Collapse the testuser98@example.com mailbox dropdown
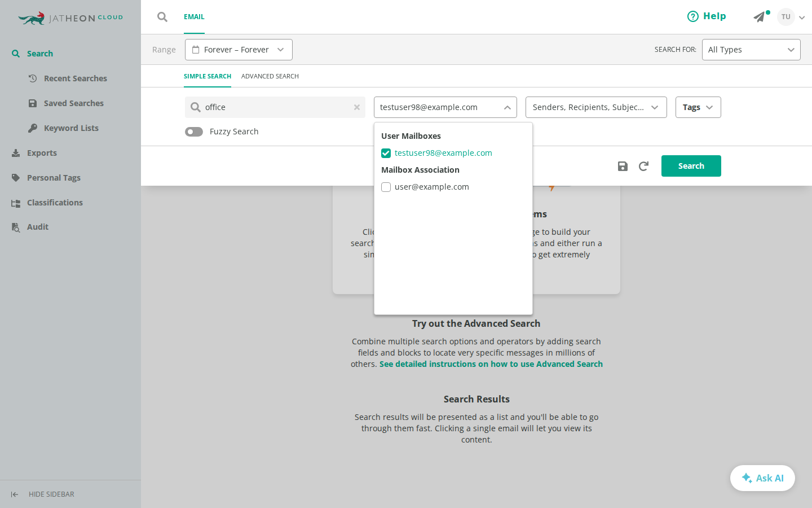Viewport: 812px width, 508px height. pyautogui.click(x=445, y=107)
